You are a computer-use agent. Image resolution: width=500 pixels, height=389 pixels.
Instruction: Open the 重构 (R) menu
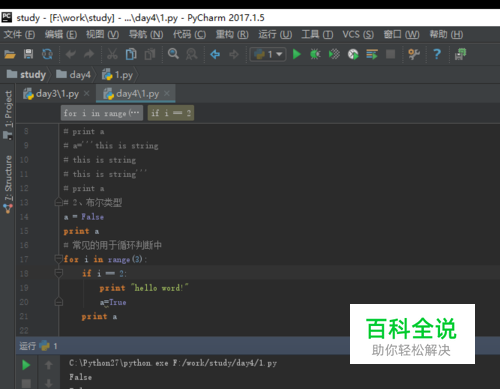click(232, 34)
